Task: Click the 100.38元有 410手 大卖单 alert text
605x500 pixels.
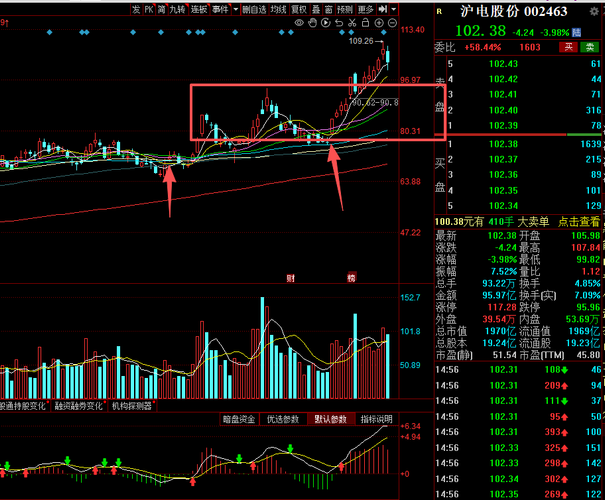Action: click(x=492, y=221)
